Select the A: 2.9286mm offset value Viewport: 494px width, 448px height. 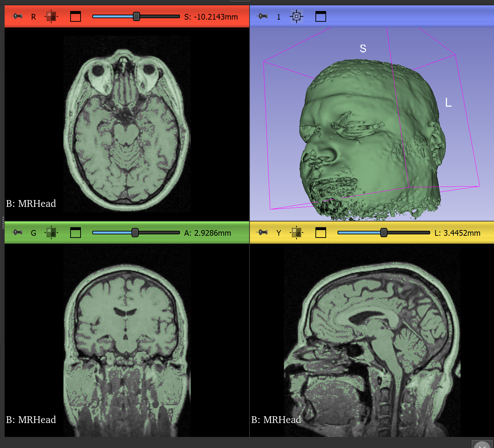coord(207,233)
